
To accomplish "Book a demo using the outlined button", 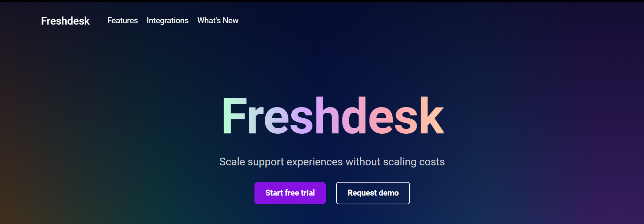I will (373, 193).
